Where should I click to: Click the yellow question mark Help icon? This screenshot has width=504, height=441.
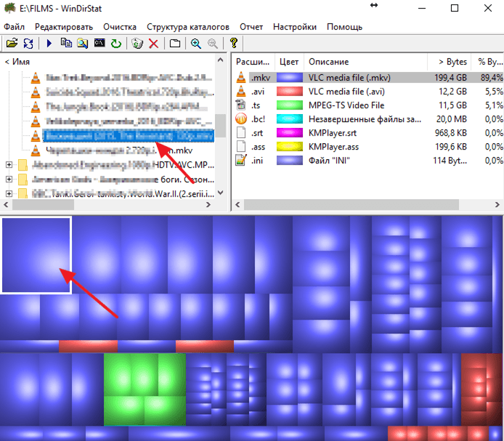point(233,44)
